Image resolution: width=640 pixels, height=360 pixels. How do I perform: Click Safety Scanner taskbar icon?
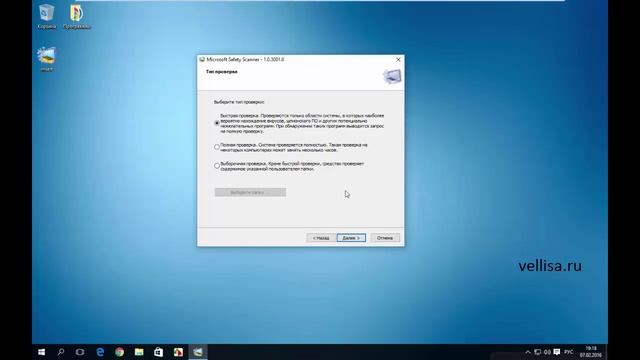coord(198,352)
